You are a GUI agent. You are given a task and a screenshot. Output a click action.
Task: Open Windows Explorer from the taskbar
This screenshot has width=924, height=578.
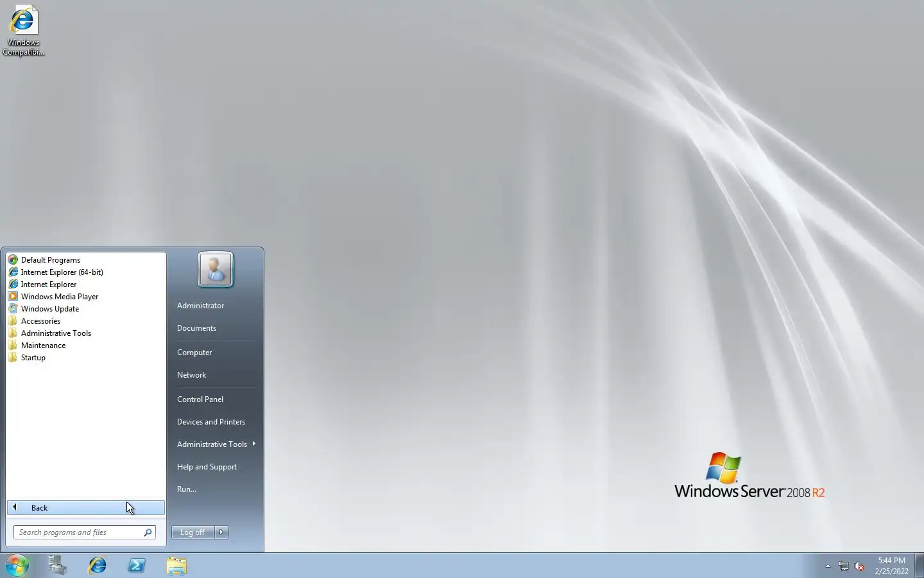[176, 565]
